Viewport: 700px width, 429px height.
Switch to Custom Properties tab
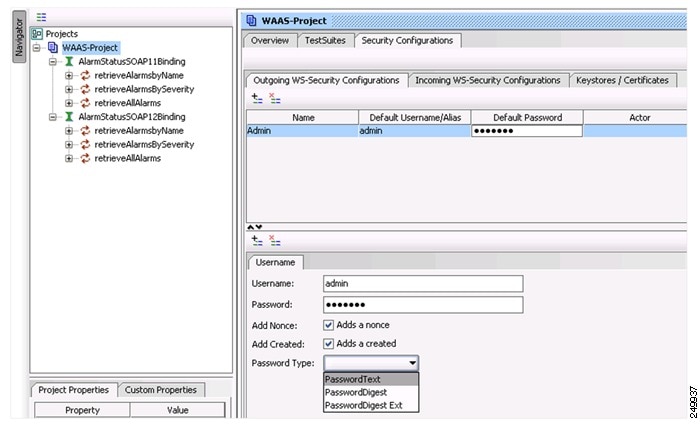pos(161,390)
